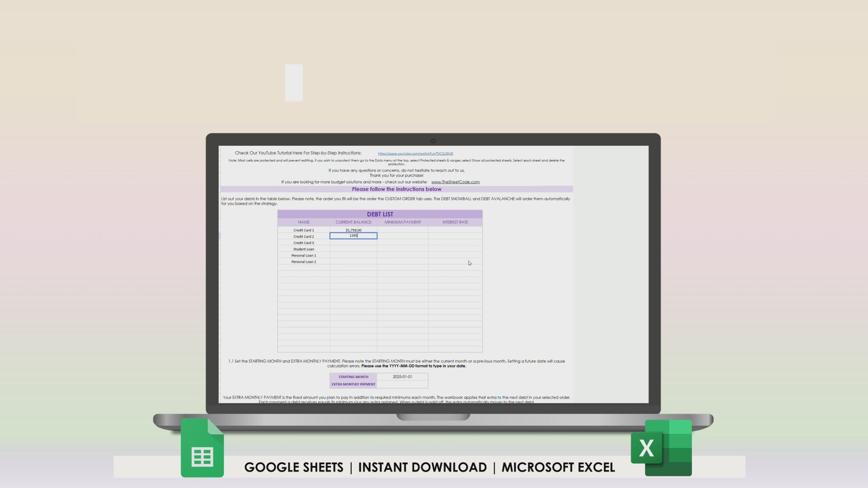The height and width of the screenshot is (488, 868).
Task: Click the Credit Card 3 name cell
Action: (x=303, y=243)
